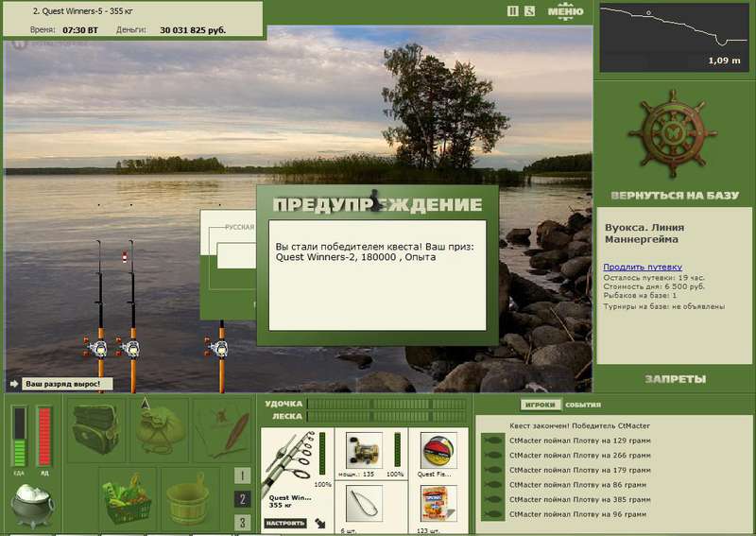Click the depth profile map showing 1,09 m

[674, 37]
